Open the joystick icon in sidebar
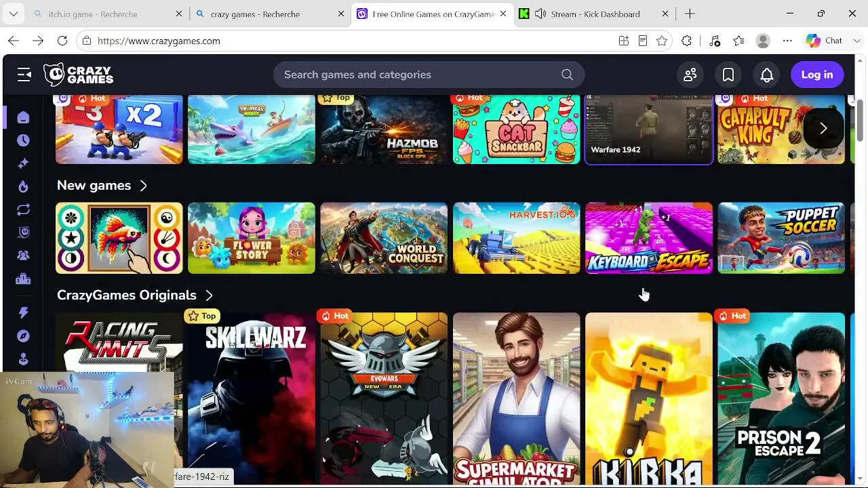 (24, 359)
